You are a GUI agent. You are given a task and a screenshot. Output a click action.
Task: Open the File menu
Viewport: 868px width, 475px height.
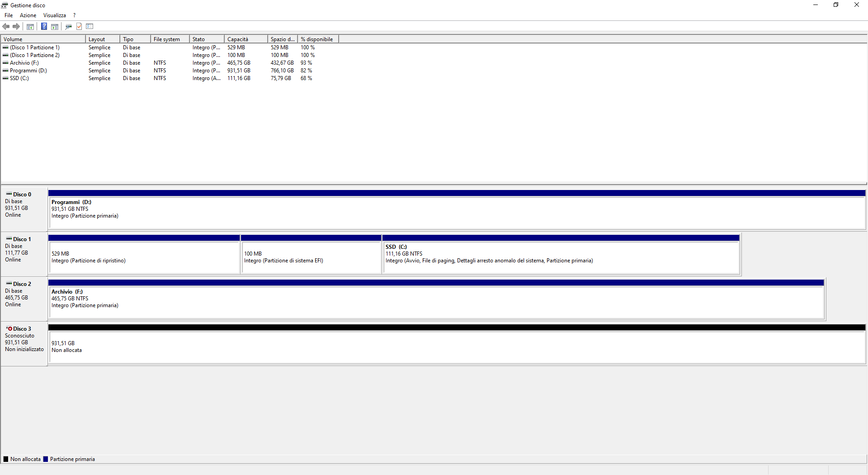9,15
